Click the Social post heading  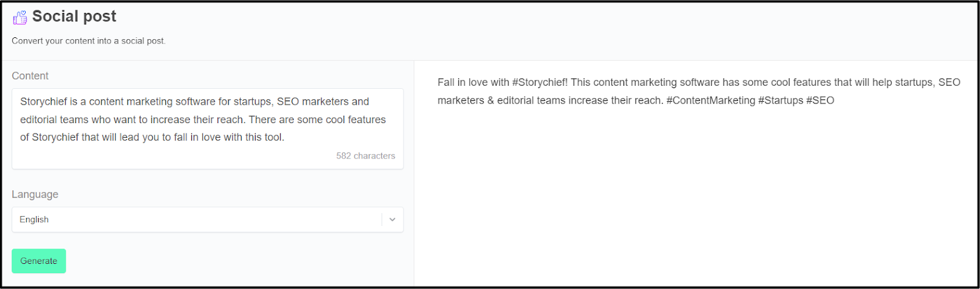click(x=74, y=17)
